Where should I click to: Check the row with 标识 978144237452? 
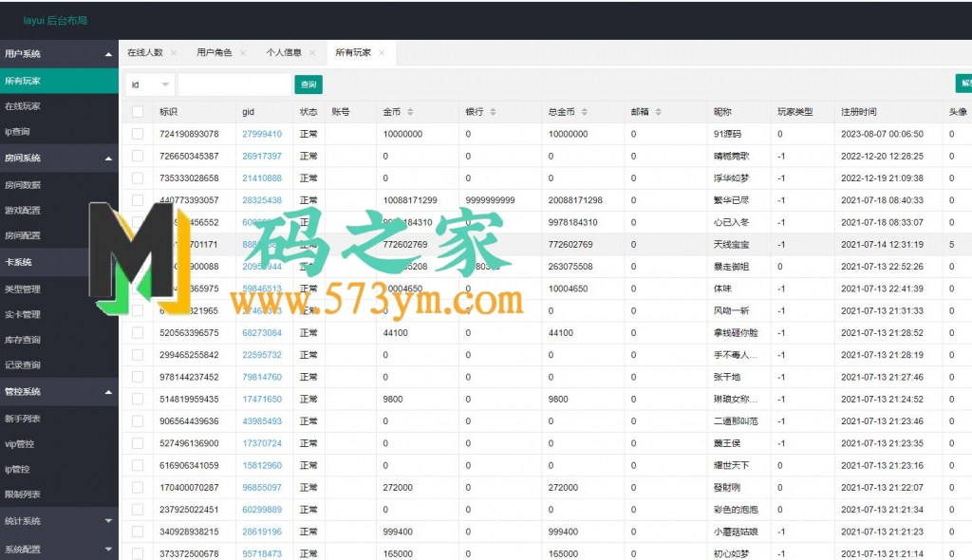click(138, 377)
